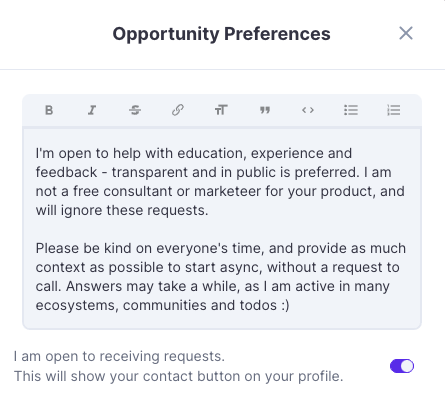Start a numbered list from the toolbar
Viewport: 445px width, 412px height.
(394, 110)
